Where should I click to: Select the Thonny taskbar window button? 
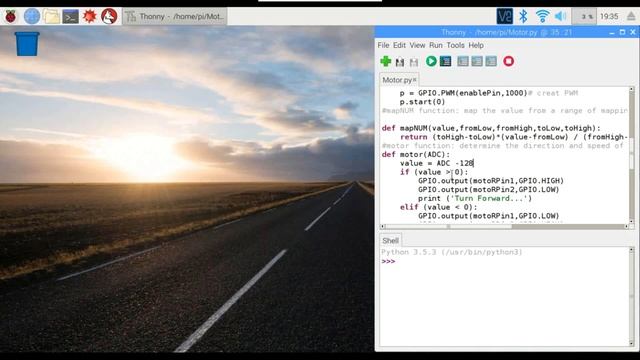(175, 16)
